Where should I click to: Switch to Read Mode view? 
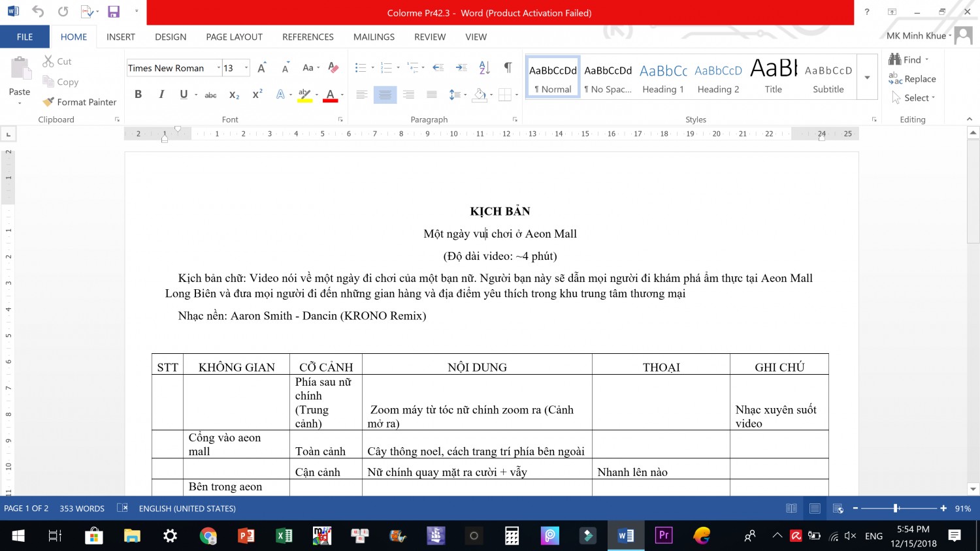(791, 509)
